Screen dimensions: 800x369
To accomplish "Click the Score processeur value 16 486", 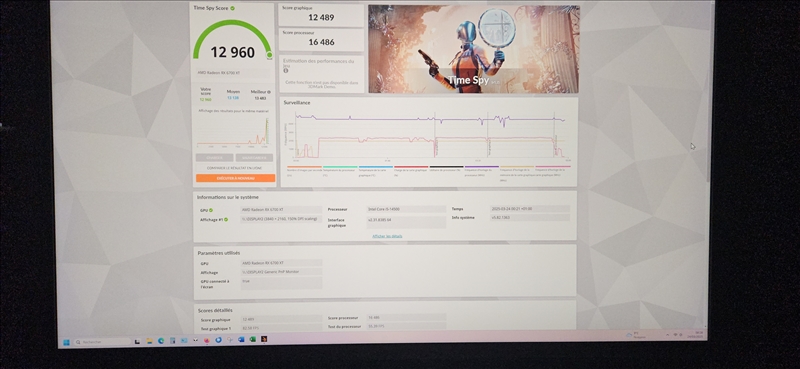I will pyautogui.click(x=321, y=42).
